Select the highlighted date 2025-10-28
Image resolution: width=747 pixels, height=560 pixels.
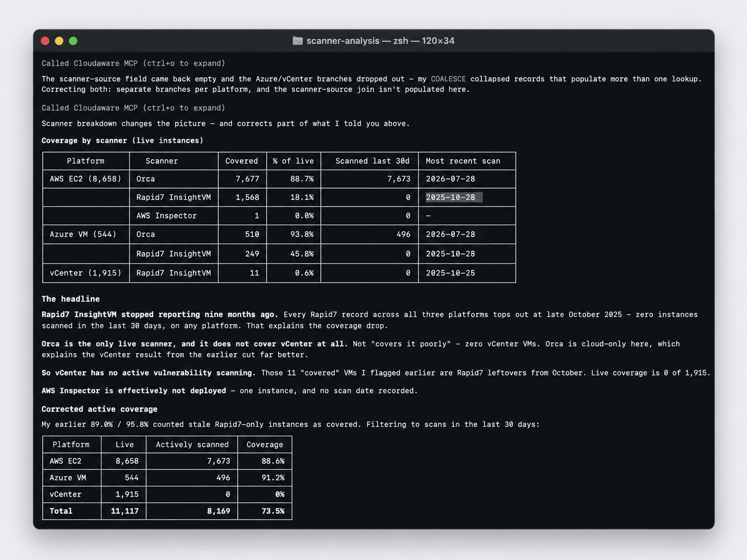coord(453,197)
